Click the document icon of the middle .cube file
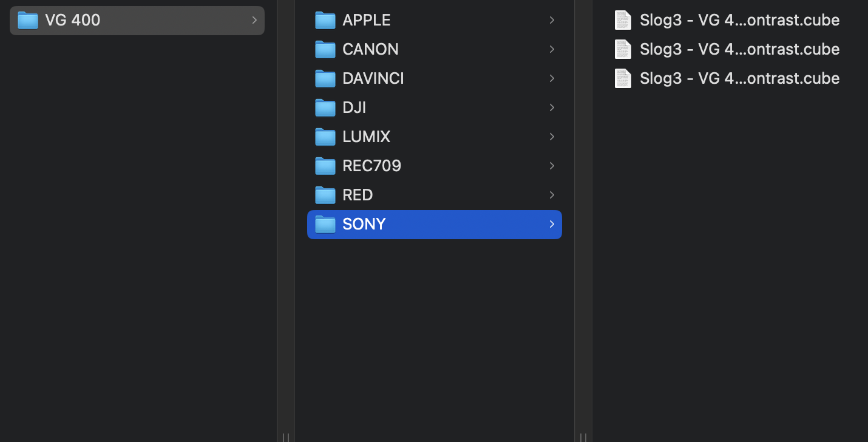The width and height of the screenshot is (868, 442). click(x=623, y=49)
